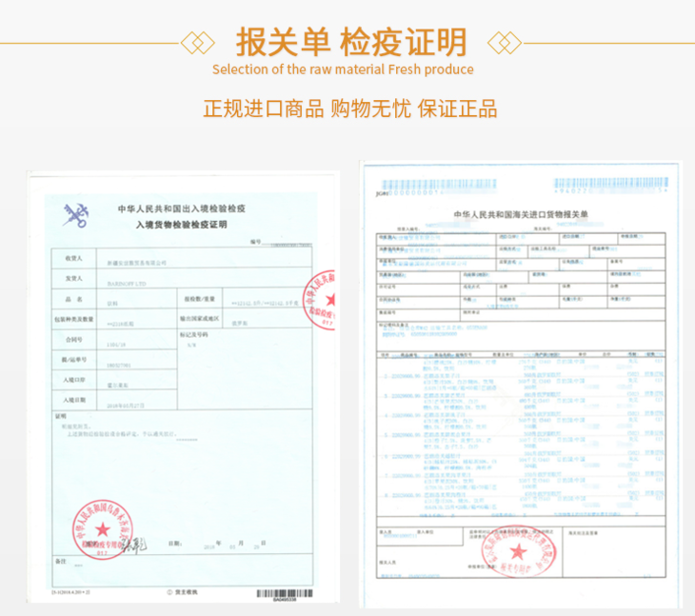The image size is (695, 616).
Task: Click the diamond ornament right of the title
Action: [x=501, y=43]
